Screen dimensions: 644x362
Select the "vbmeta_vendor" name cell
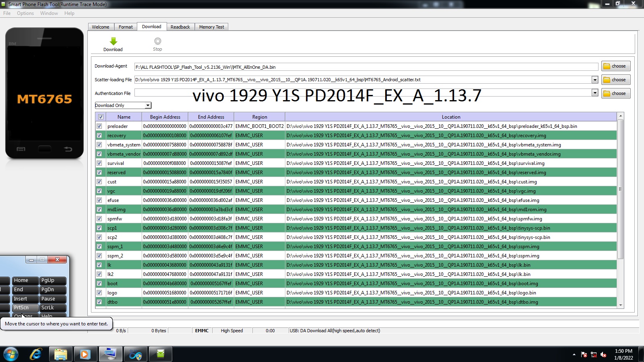tap(124, 154)
